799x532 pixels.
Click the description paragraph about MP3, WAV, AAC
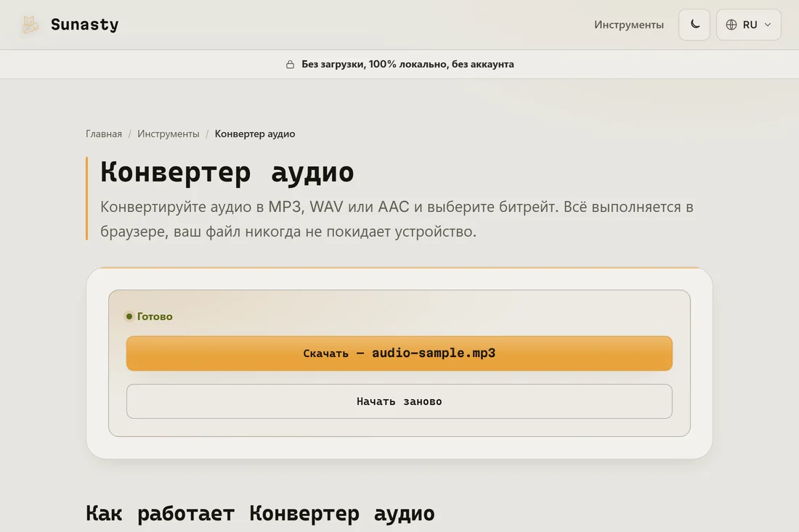(x=397, y=219)
